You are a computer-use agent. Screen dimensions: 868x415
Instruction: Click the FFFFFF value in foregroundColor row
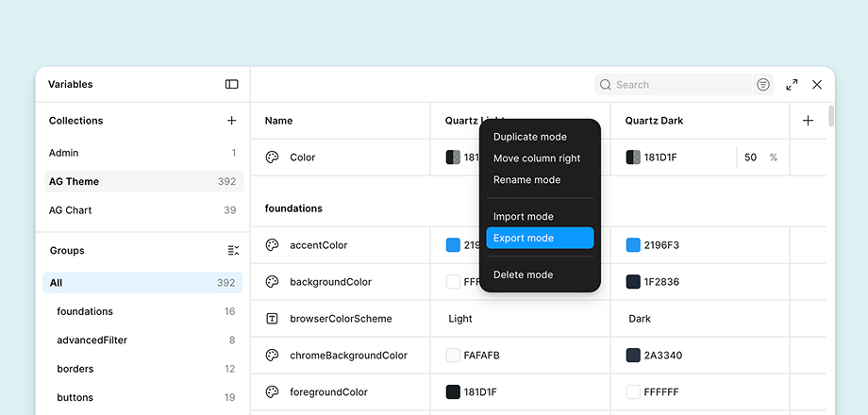(661, 392)
